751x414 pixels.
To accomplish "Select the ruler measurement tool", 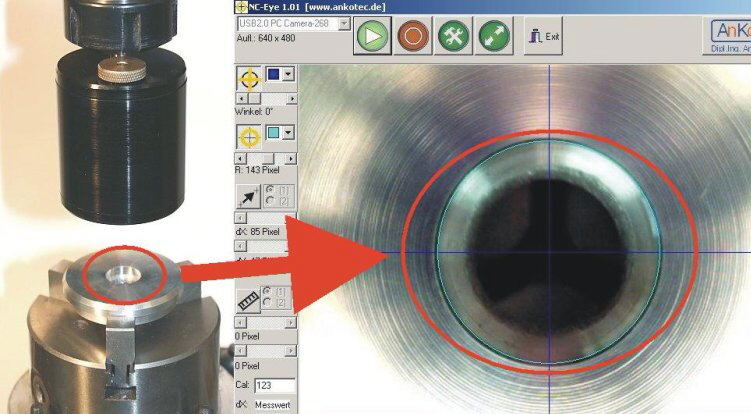I will tap(248, 300).
